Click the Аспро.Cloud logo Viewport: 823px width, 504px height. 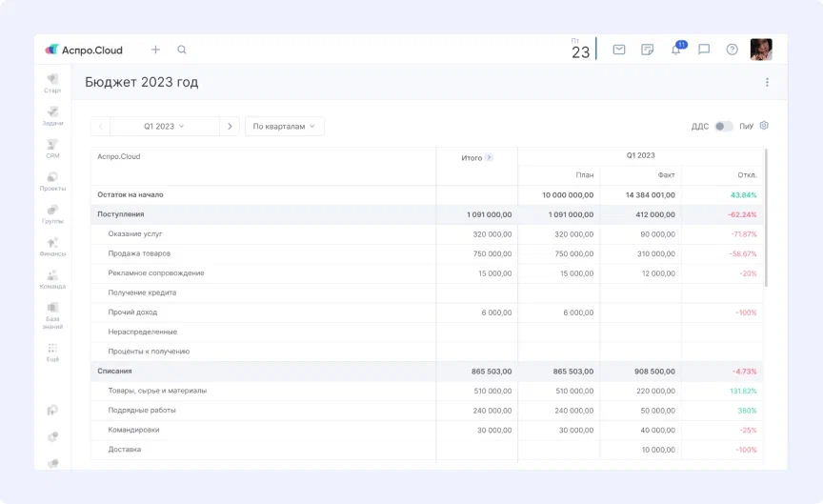pos(84,50)
